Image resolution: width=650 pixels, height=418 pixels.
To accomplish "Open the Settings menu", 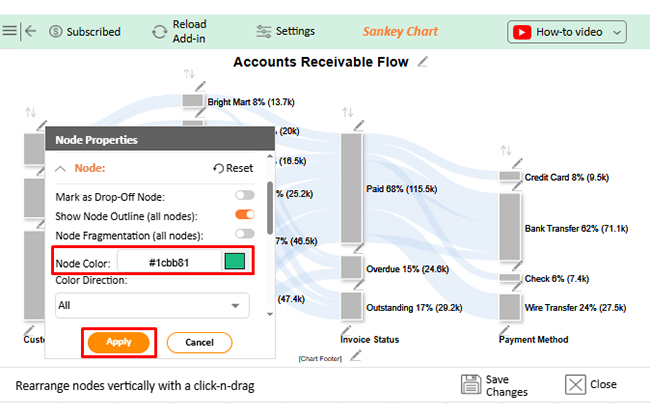I will (285, 31).
